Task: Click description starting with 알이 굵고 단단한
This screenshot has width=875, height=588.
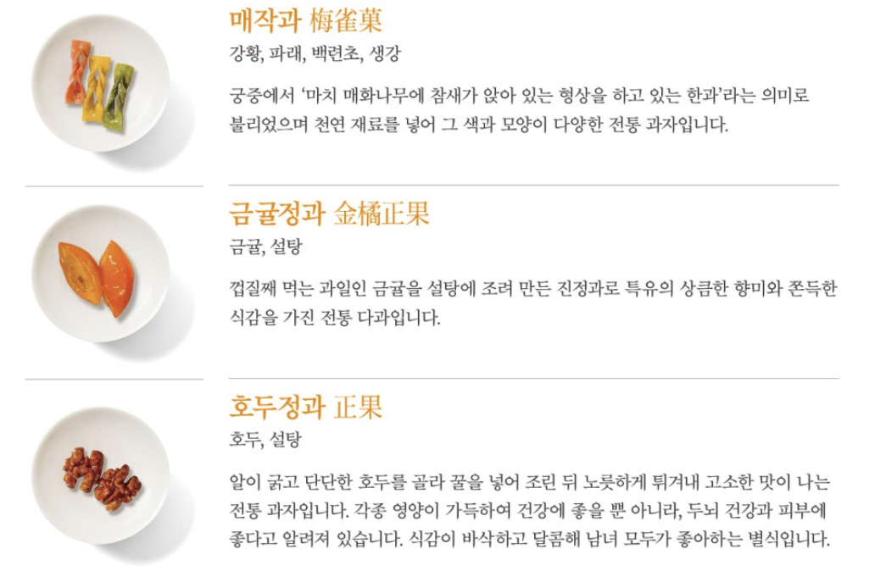Action: click(x=530, y=510)
